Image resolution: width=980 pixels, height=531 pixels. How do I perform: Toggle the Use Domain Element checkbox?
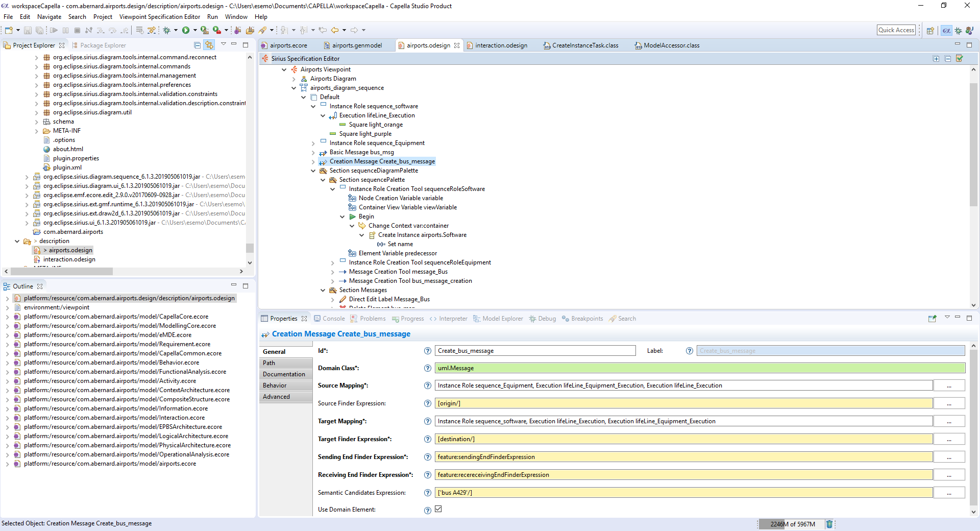tap(438, 509)
